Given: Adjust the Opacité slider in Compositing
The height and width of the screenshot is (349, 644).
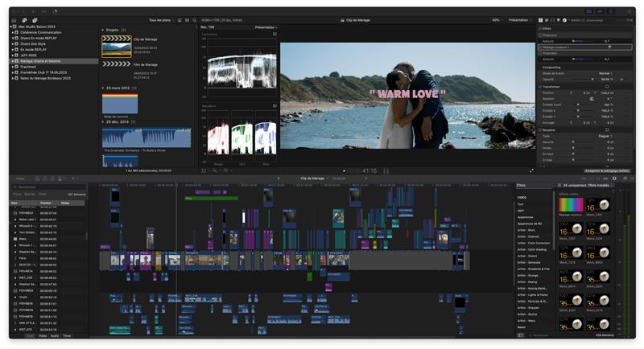Looking at the screenshot, I should point(584,79).
